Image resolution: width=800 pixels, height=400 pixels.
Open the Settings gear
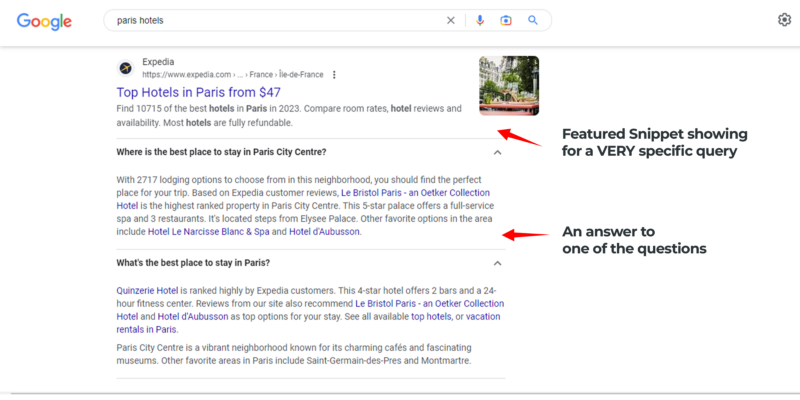tap(784, 20)
